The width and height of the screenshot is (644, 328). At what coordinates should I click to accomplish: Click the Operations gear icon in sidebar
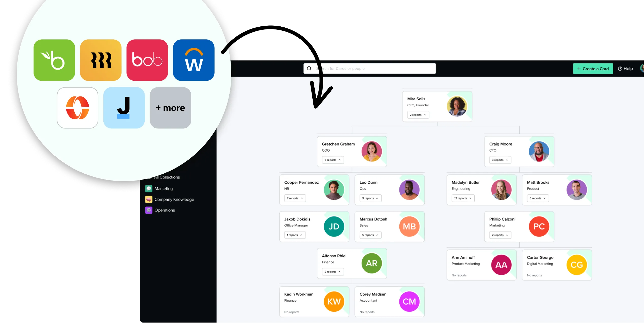tap(149, 210)
